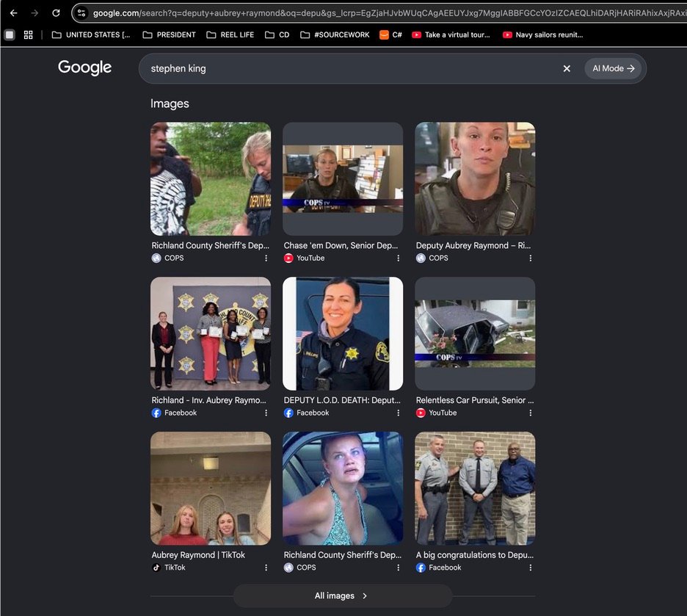Viewport: 687px width, 616px height.
Task: Open more options for Richland Inv. Aubrey result
Action: [266, 413]
